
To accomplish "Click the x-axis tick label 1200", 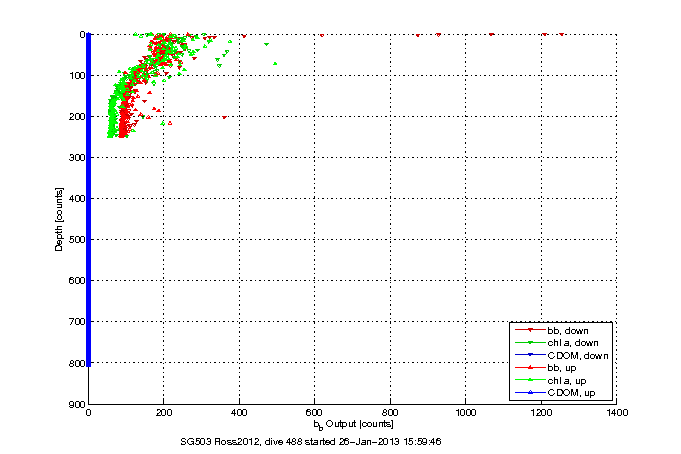I will coord(541,412).
